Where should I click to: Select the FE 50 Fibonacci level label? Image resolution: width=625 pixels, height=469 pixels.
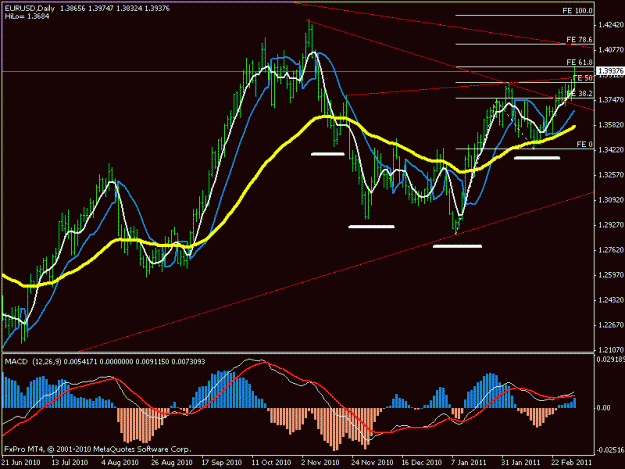582,78
